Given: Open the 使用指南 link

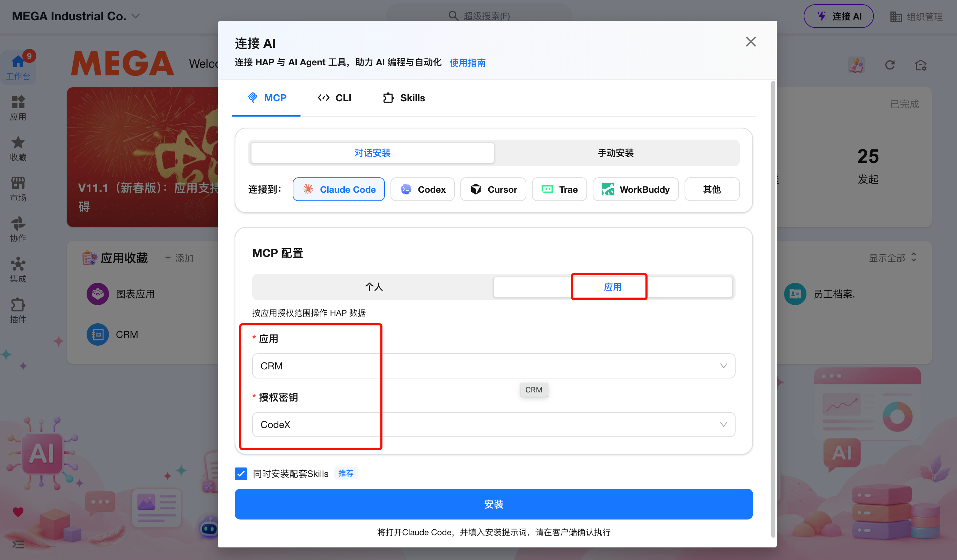Looking at the screenshot, I should click(x=467, y=62).
